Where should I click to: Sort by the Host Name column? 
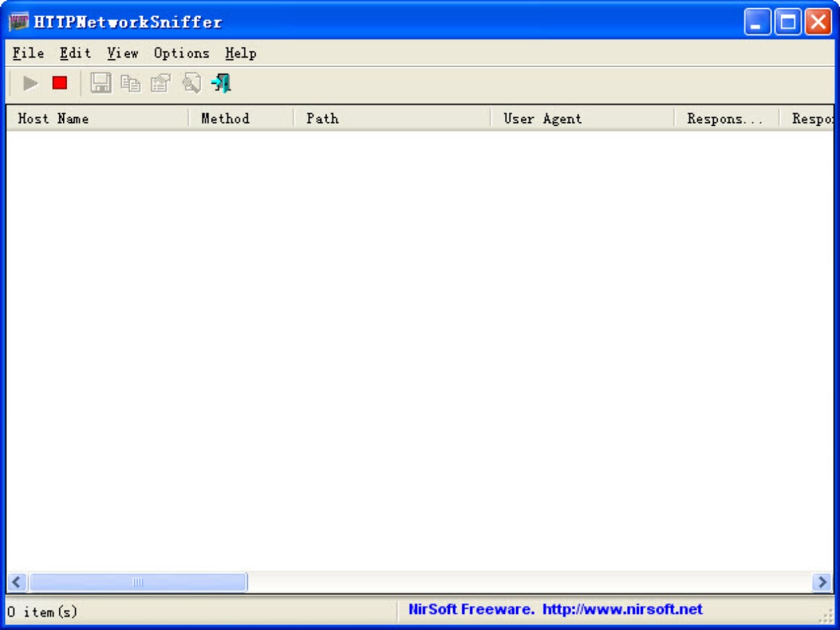(x=99, y=118)
